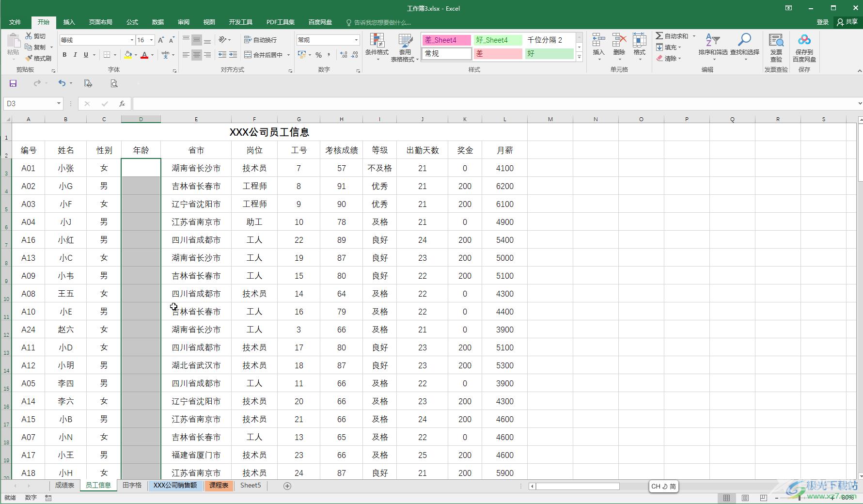
Task: Open the font size dropdown
Action: (151, 40)
